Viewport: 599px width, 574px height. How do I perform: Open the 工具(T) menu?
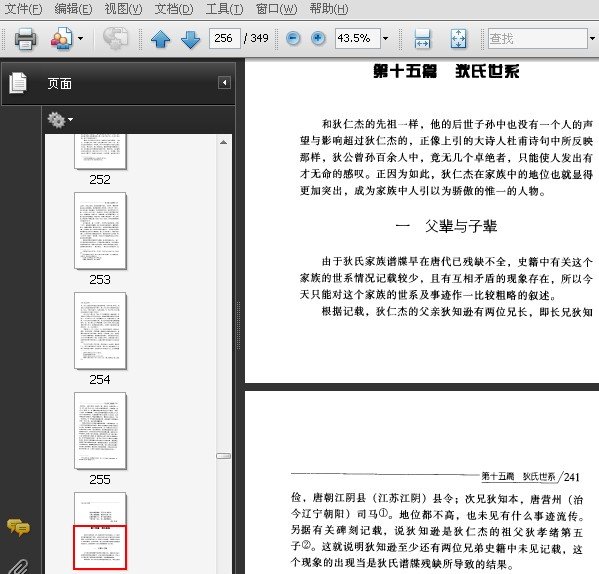[x=224, y=8]
